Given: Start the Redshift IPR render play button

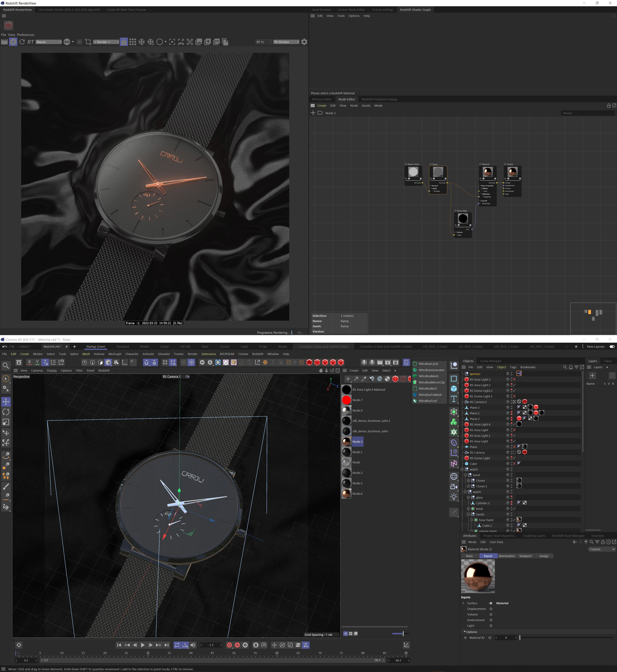Looking at the screenshot, I should pos(13,42).
